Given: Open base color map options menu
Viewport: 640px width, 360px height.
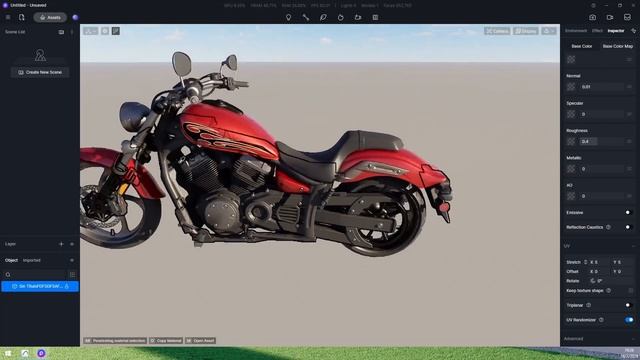Looking at the screenshot, I should pyautogui.click(x=629, y=60).
